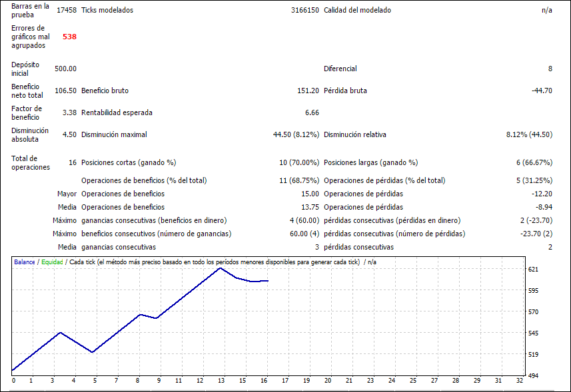This screenshot has width=571, height=392.
Task: Click the Beneficio bruto value 151.20
Action: click(x=308, y=91)
